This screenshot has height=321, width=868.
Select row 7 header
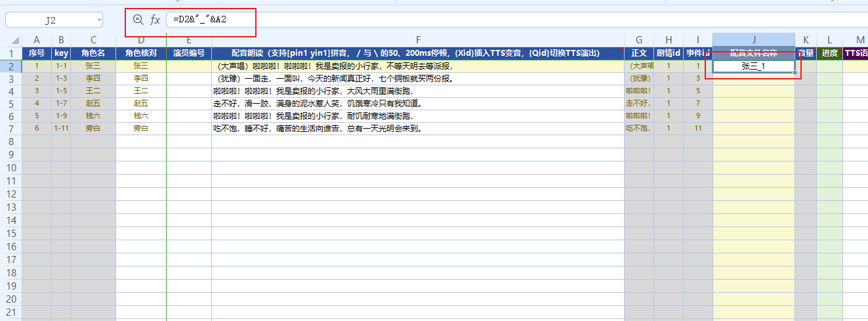(x=10, y=129)
